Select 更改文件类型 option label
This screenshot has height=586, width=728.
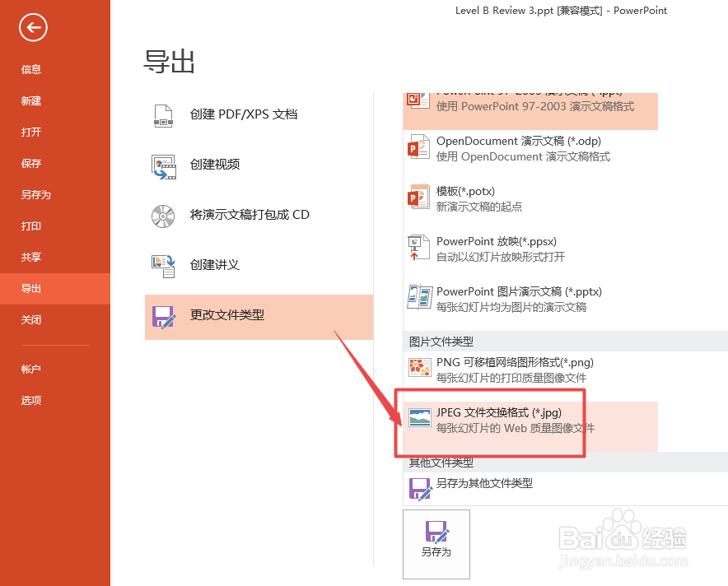pos(227,315)
